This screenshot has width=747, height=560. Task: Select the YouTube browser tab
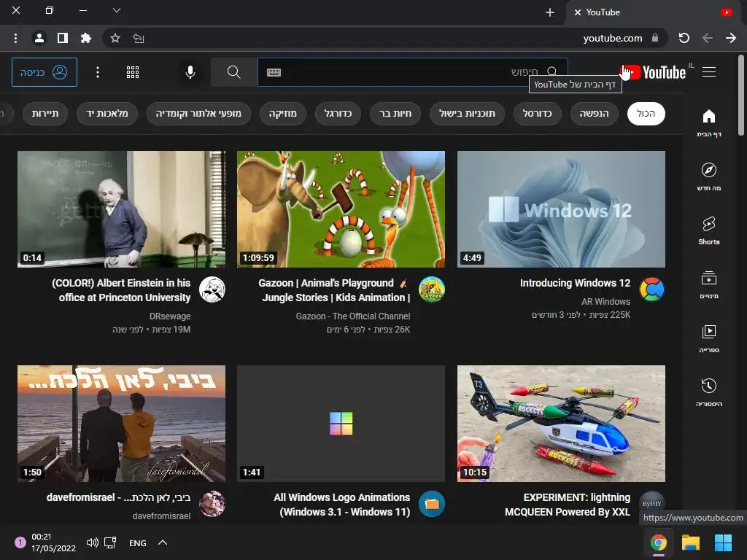click(x=653, y=12)
